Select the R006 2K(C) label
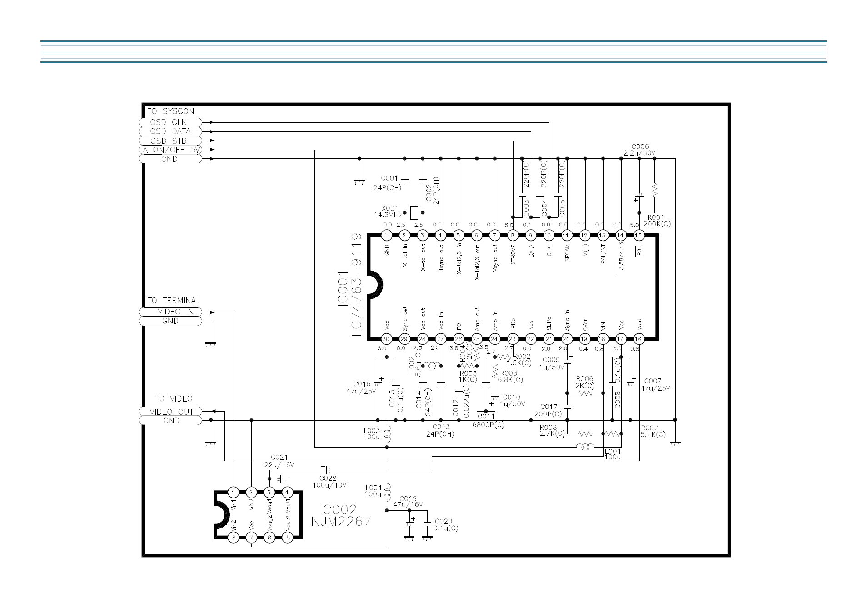868x614 pixels. coord(584,382)
